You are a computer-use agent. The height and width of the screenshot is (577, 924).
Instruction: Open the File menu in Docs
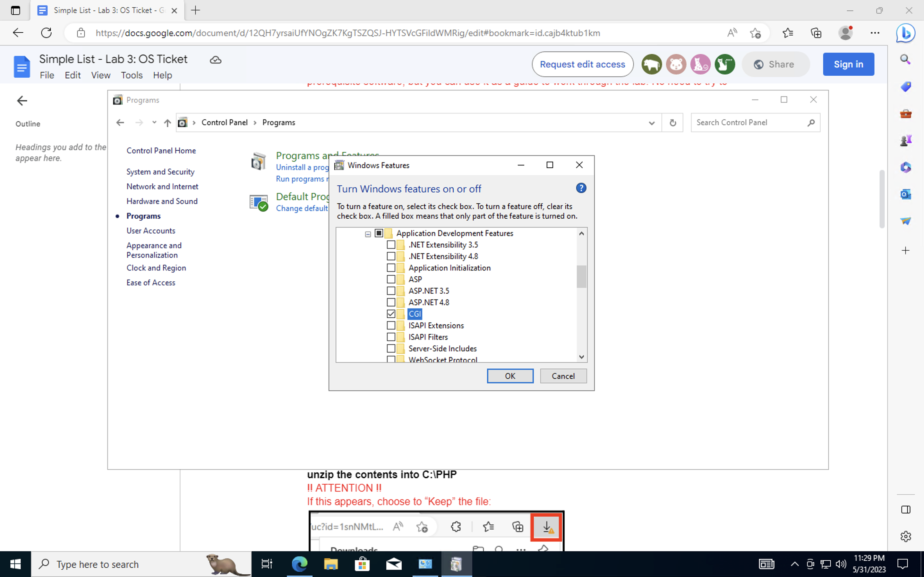click(47, 75)
